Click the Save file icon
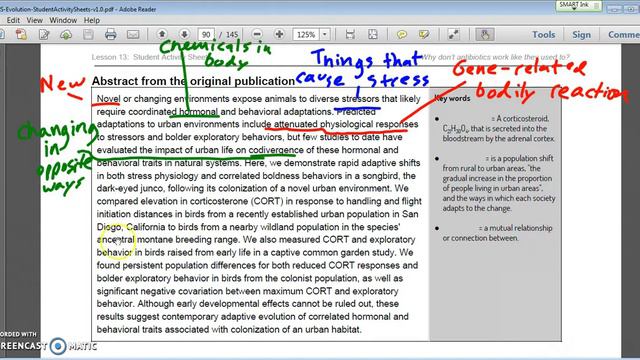This screenshot has height=360, width=640. pyautogui.click(x=88, y=35)
